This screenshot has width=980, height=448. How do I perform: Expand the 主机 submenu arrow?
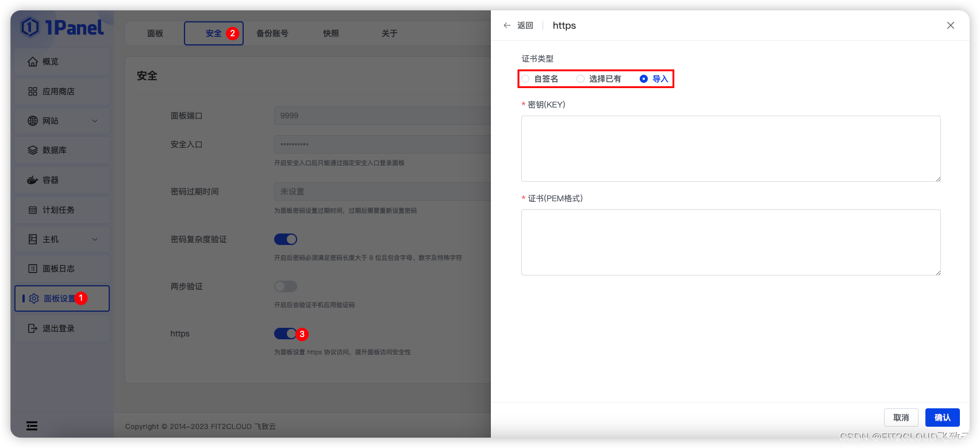(x=95, y=239)
